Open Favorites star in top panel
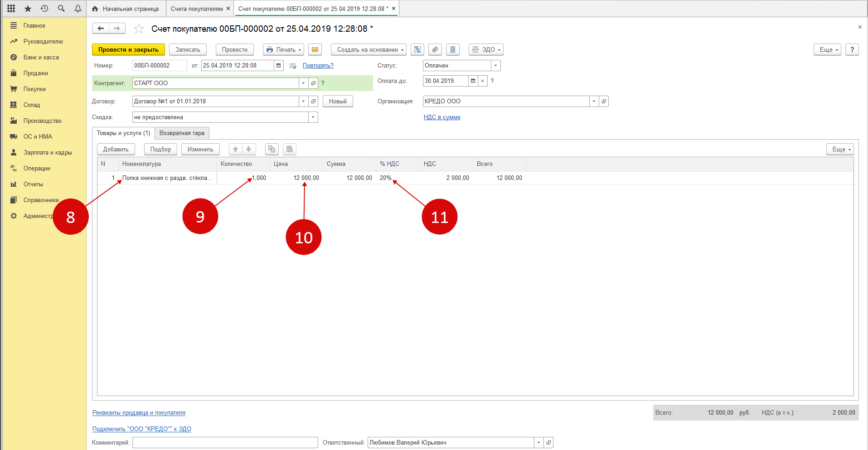The image size is (868, 450). pyautogui.click(x=28, y=8)
